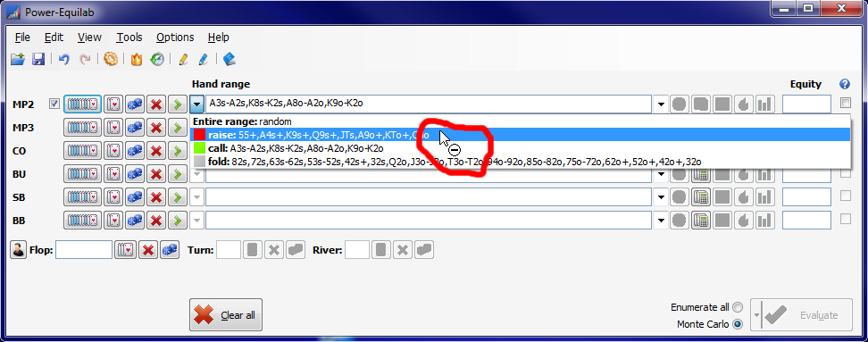Click the Clear all button

[x=226, y=315]
